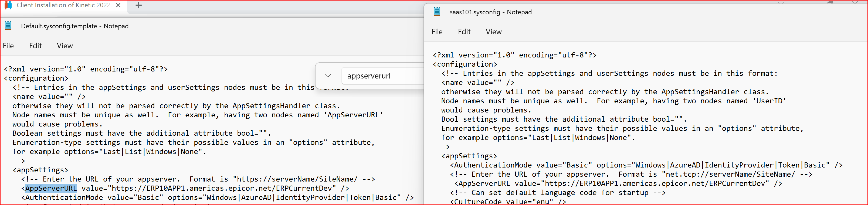This screenshot has width=868, height=205.
Task: Click <configuration> line in left Notepad
Action: pos(36,78)
